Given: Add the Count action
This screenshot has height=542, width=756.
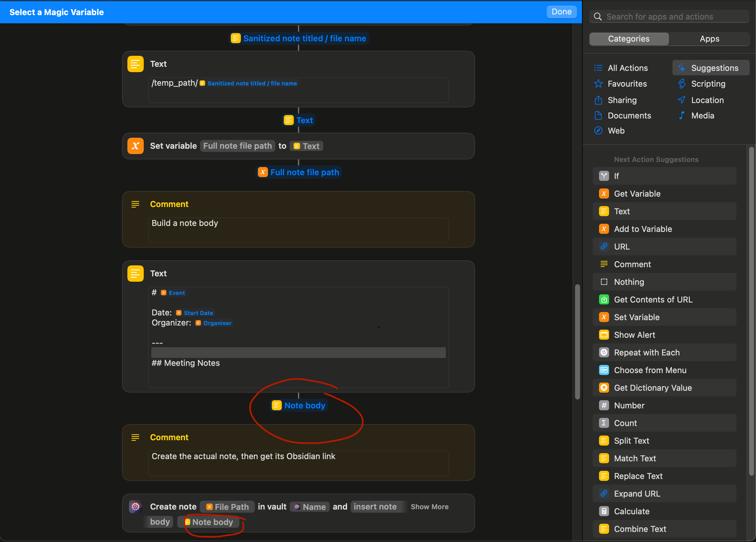Looking at the screenshot, I should tap(625, 423).
